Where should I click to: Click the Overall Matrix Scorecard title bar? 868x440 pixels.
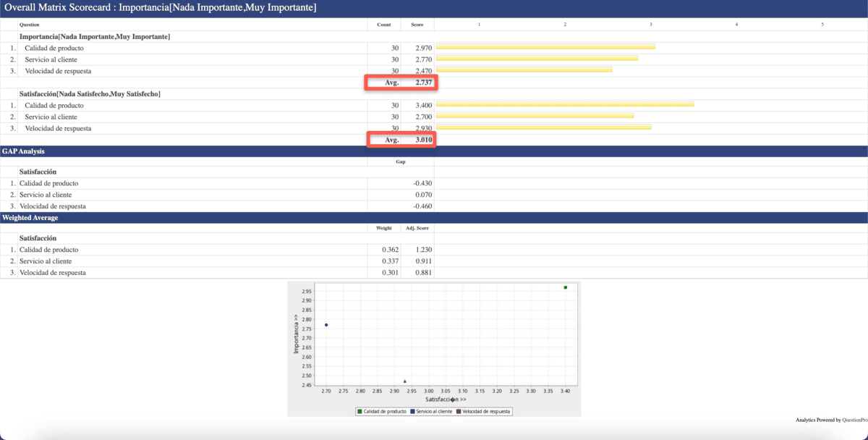tap(434, 8)
